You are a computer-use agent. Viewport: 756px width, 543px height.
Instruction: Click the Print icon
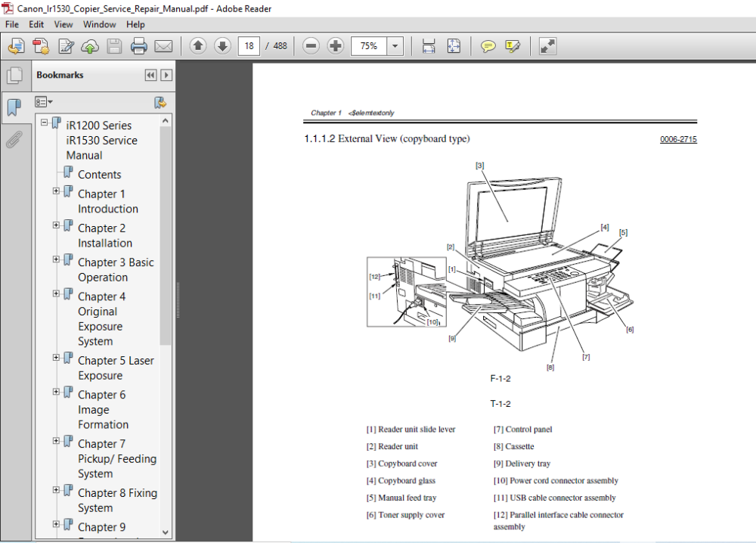(139, 46)
